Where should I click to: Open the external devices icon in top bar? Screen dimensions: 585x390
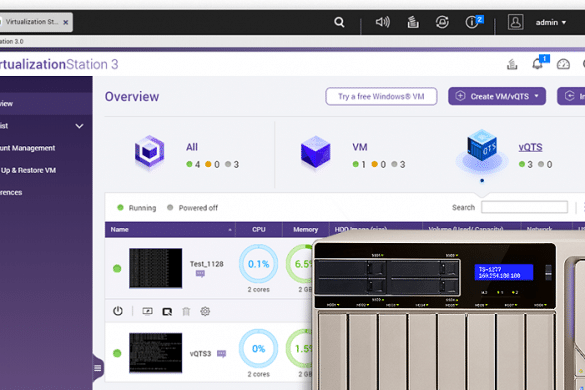442,22
